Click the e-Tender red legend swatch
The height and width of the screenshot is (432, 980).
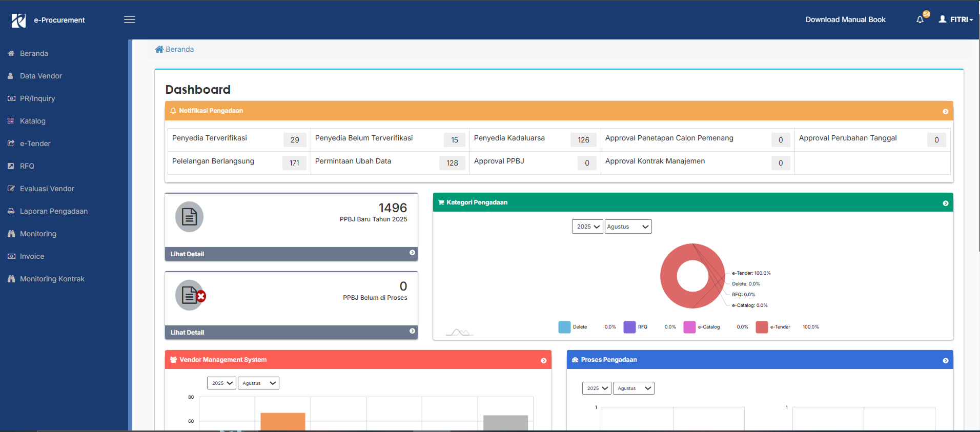coord(762,327)
